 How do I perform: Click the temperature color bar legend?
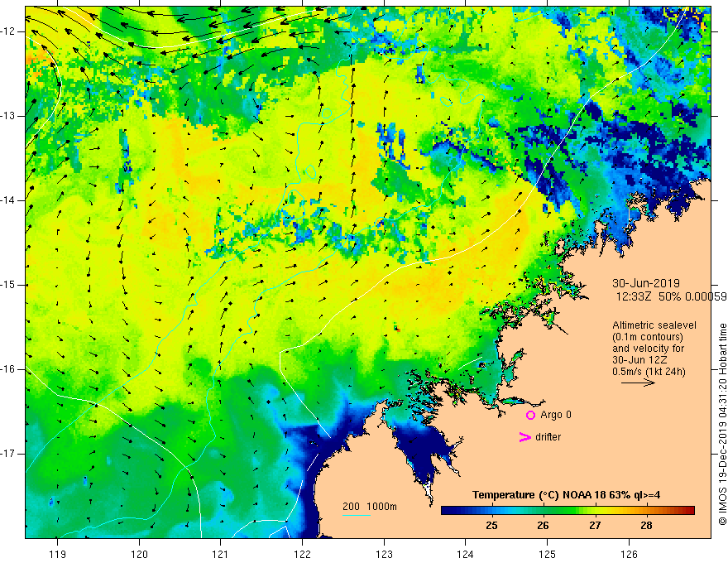click(568, 511)
